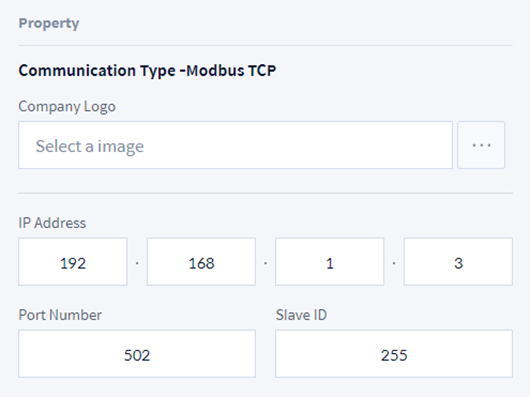This screenshot has height=397, width=530.
Task: Click the dot separator before last octet
Action: click(x=394, y=263)
